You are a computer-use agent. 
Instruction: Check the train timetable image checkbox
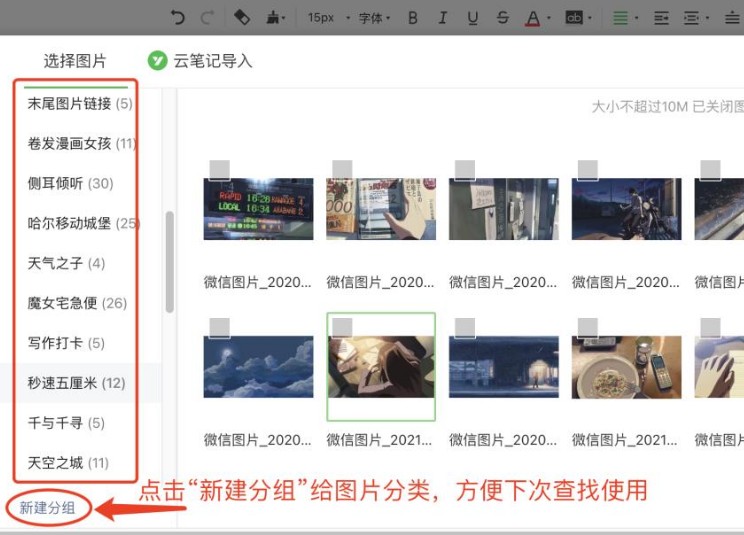220,170
